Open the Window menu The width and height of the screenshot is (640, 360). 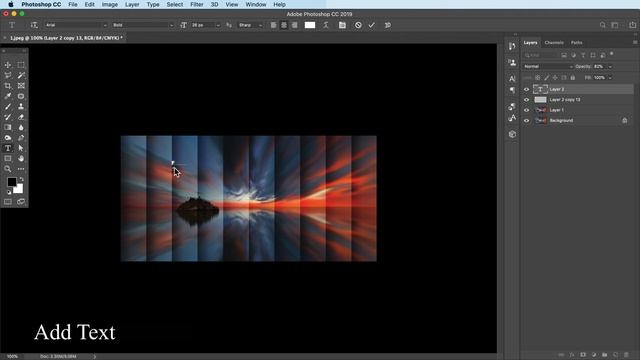256,4
